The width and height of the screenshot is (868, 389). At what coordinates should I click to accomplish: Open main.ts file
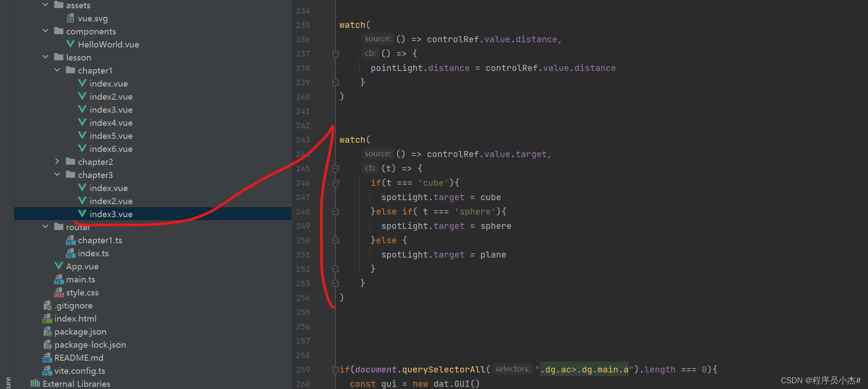pos(80,279)
